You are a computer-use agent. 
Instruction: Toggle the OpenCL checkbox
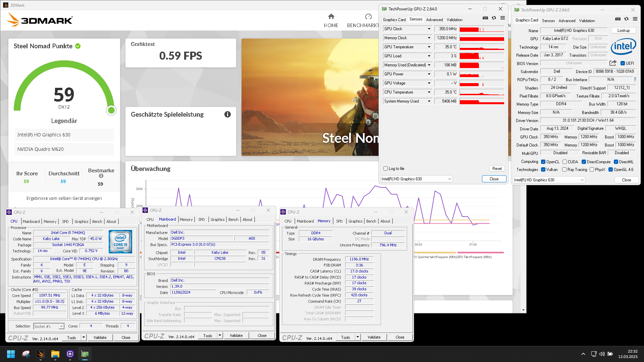pyautogui.click(x=543, y=162)
